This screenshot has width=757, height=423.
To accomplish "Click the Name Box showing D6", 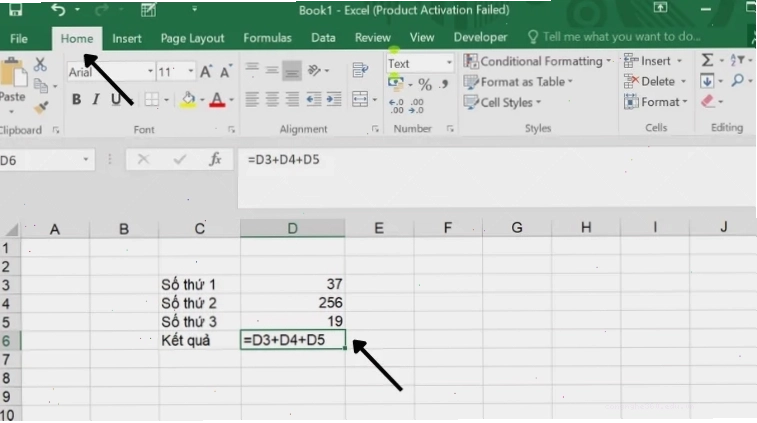I will click(x=47, y=160).
